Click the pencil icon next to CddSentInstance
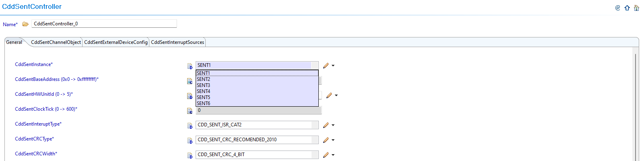 tap(326, 65)
